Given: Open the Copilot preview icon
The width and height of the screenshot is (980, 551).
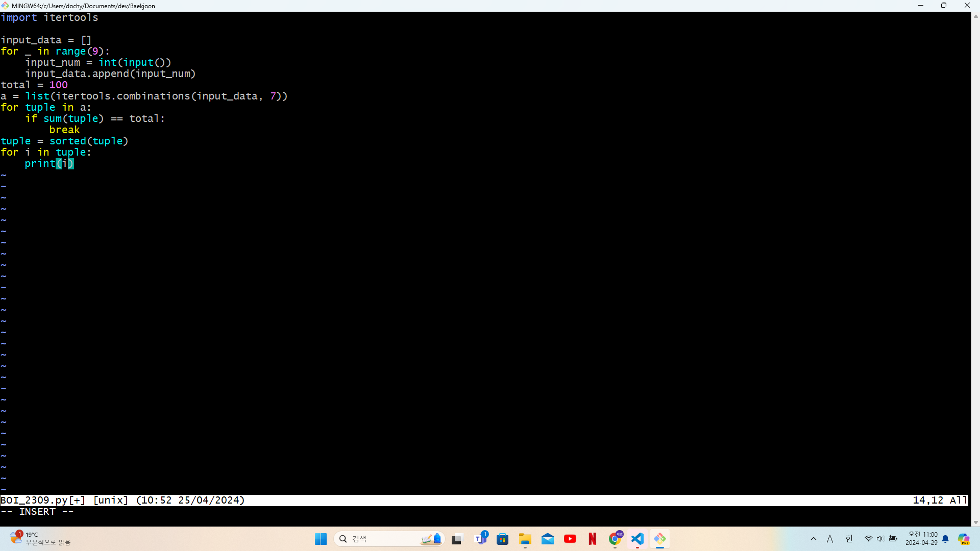Looking at the screenshot, I should point(963,539).
